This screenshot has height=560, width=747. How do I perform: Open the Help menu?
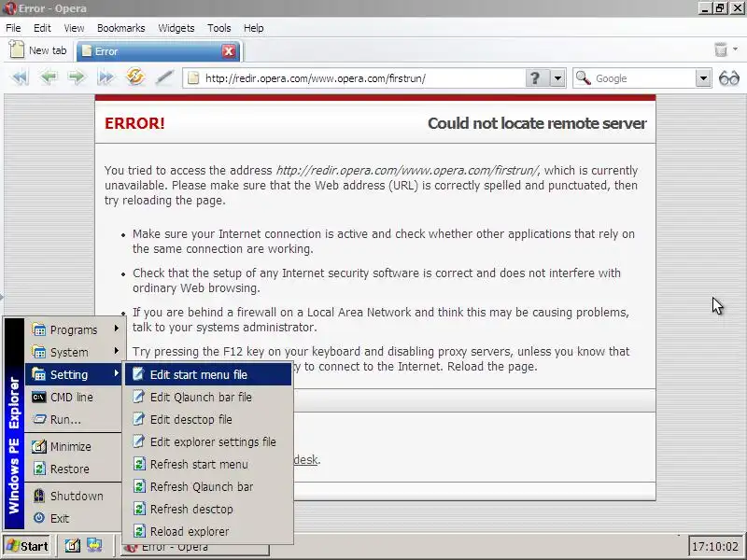click(x=253, y=28)
